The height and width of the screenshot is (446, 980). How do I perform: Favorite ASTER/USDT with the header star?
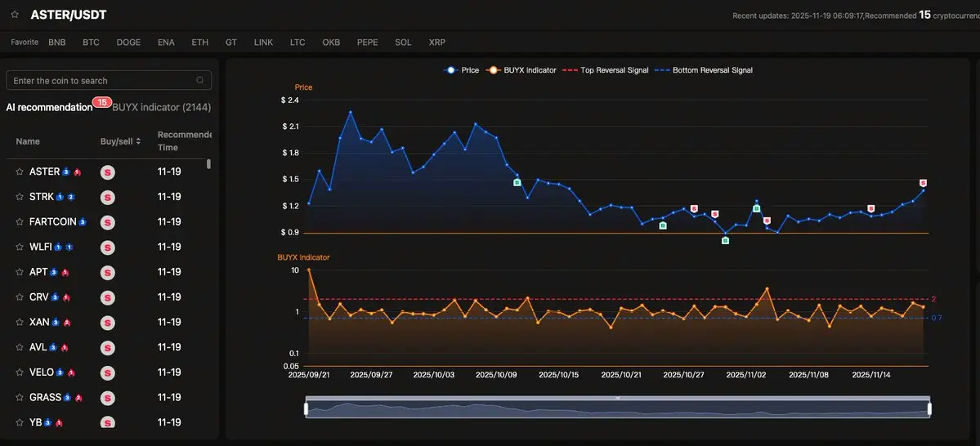click(15, 15)
